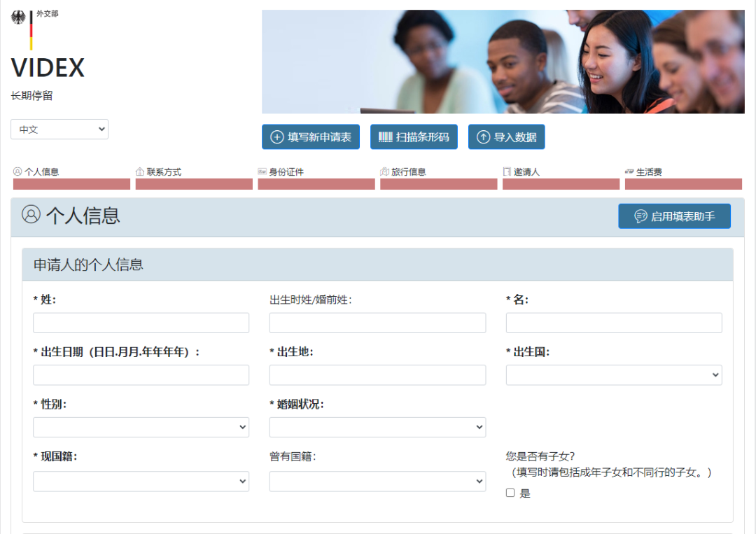
Task: Focus the 出生地 input field
Action: pyautogui.click(x=377, y=375)
